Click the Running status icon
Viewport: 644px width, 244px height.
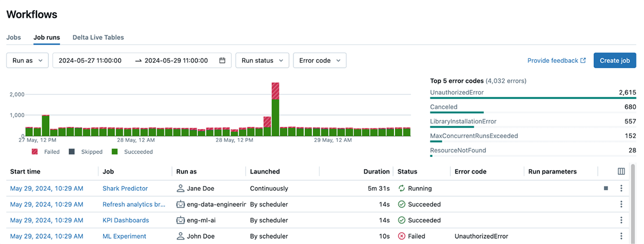(401, 189)
